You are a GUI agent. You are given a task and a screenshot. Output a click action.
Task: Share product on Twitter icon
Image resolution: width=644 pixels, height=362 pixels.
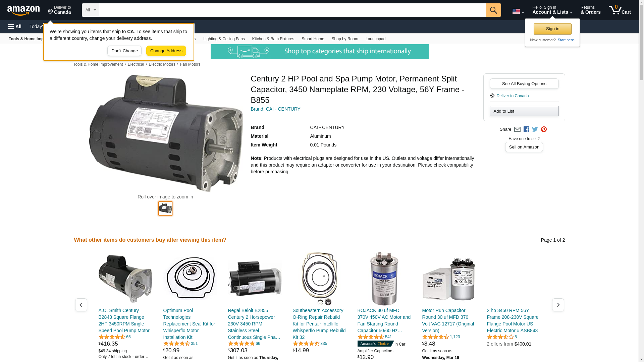(535, 129)
